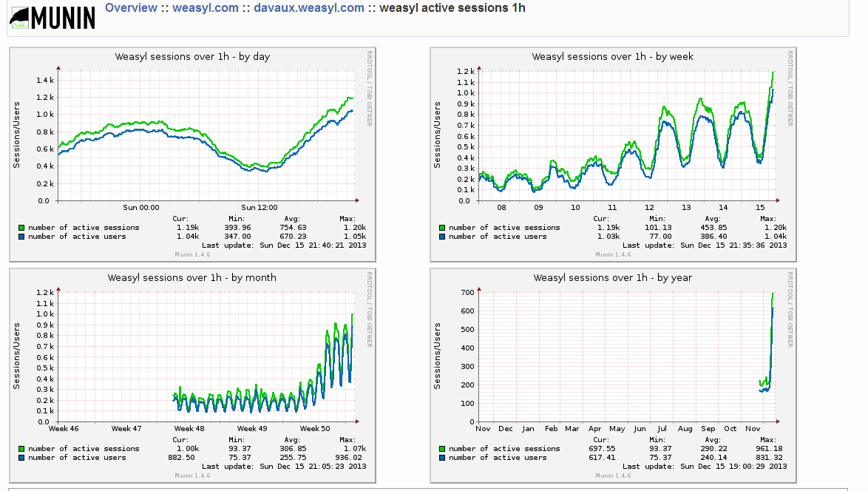
Task: Click last update time 21:05:23 in month graph
Action: 326,467
